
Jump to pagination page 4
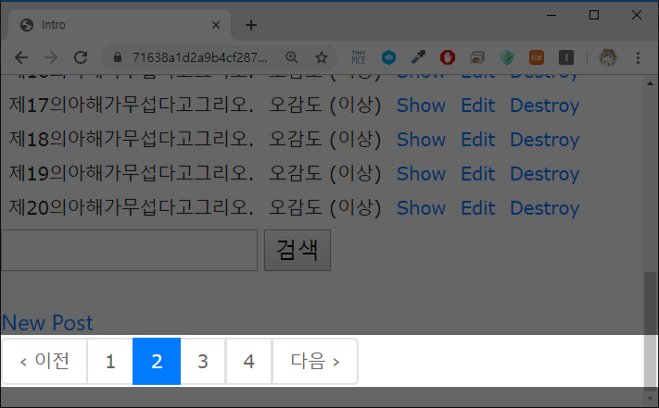coord(249,361)
